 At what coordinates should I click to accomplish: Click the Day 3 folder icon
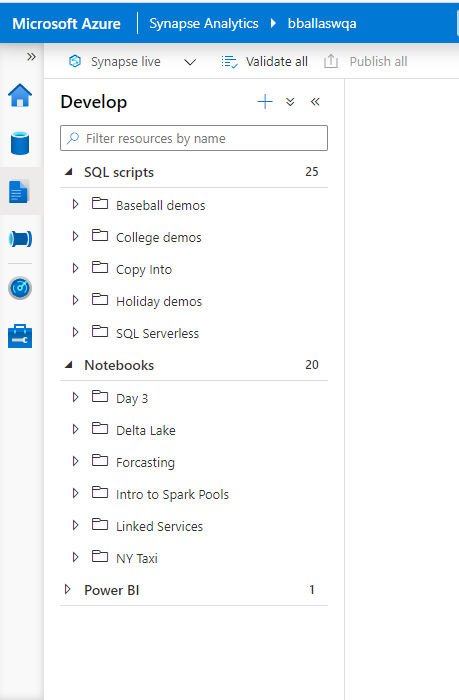coord(100,396)
